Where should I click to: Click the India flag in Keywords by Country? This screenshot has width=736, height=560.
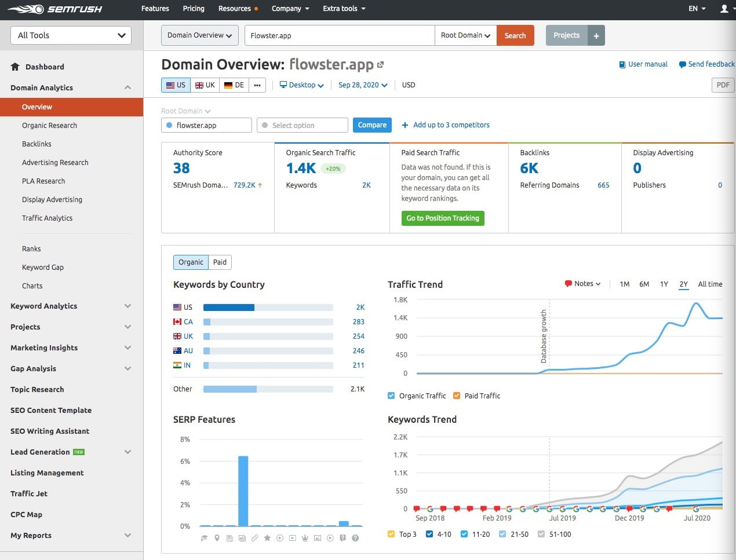coord(177,365)
